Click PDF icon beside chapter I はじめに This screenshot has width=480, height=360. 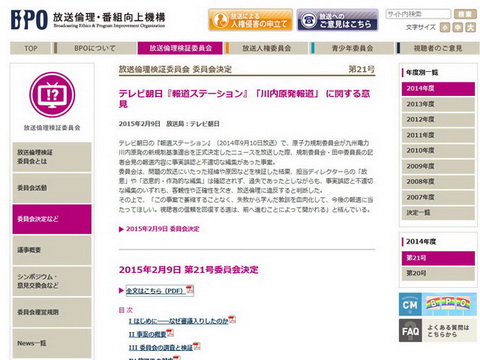click(x=232, y=320)
